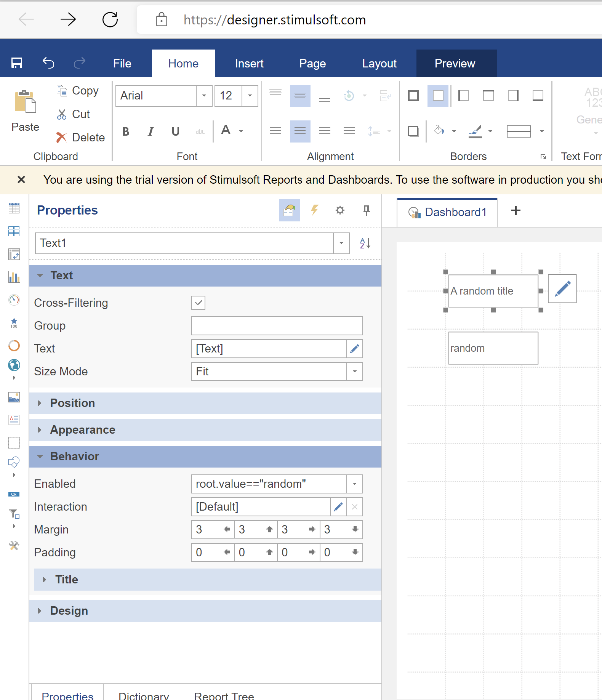Toggle the Cross-Filtering checkbox
Viewport: 602px width, 700px height.
(198, 303)
